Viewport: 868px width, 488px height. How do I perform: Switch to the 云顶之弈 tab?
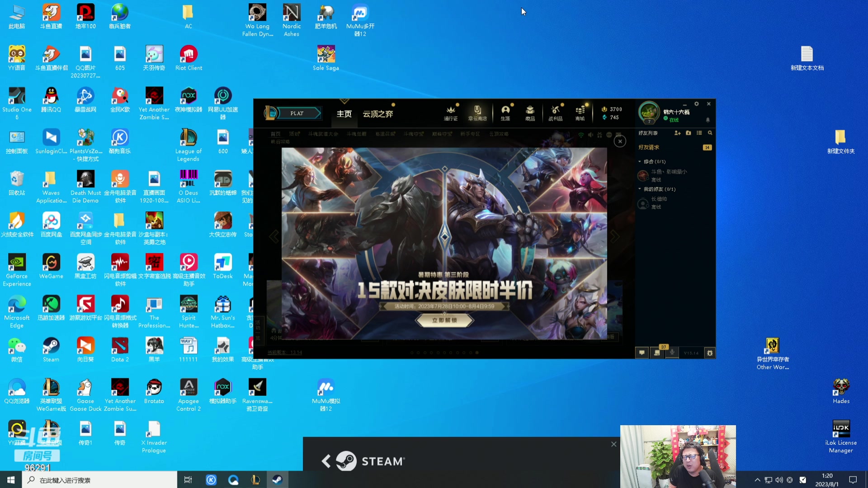377,114
